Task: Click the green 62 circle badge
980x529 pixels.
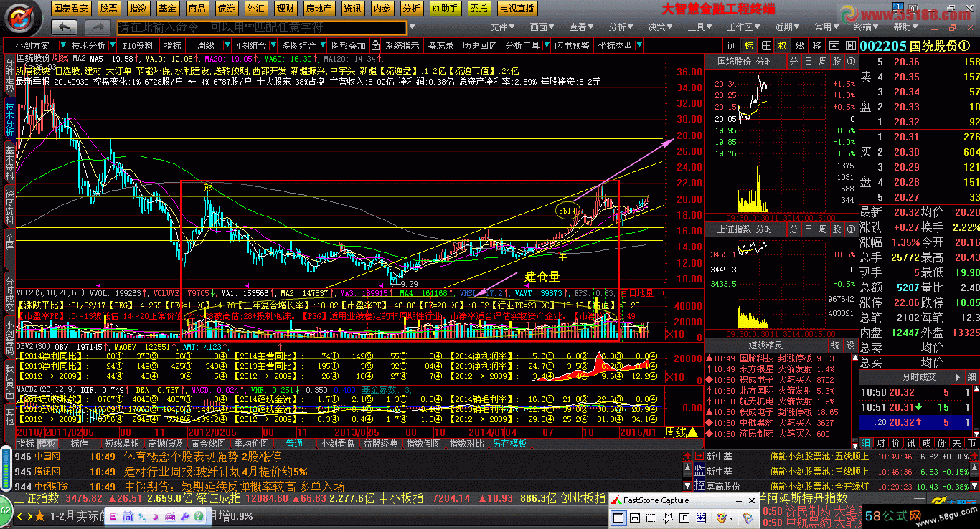Action: coord(4,511)
